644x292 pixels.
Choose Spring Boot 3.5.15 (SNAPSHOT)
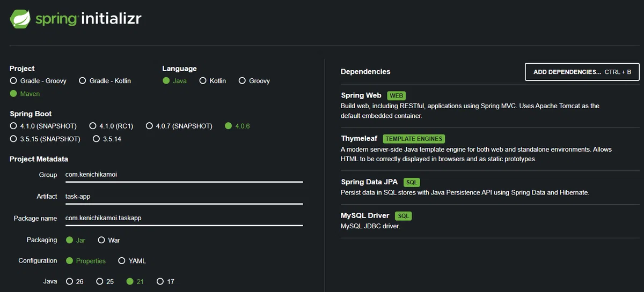[45, 139]
